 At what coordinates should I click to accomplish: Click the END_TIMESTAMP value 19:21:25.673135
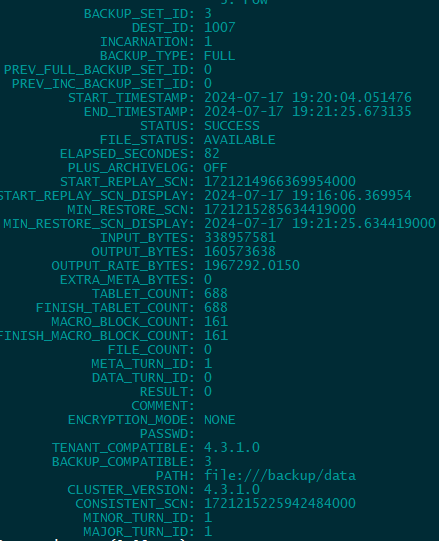[x=352, y=111]
